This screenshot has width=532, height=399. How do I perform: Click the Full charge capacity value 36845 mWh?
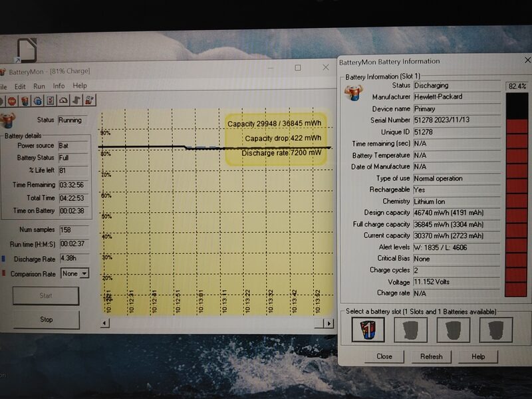pos(457,224)
